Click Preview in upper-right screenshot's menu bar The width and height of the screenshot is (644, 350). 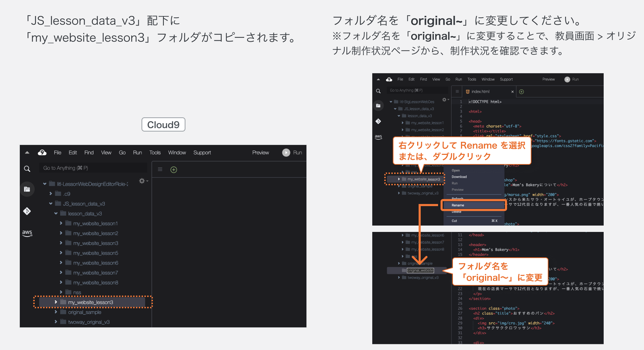548,79
